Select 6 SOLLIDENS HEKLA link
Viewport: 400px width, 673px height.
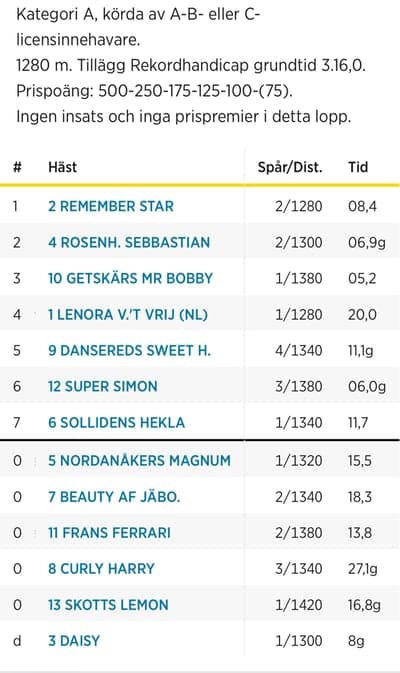116,422
